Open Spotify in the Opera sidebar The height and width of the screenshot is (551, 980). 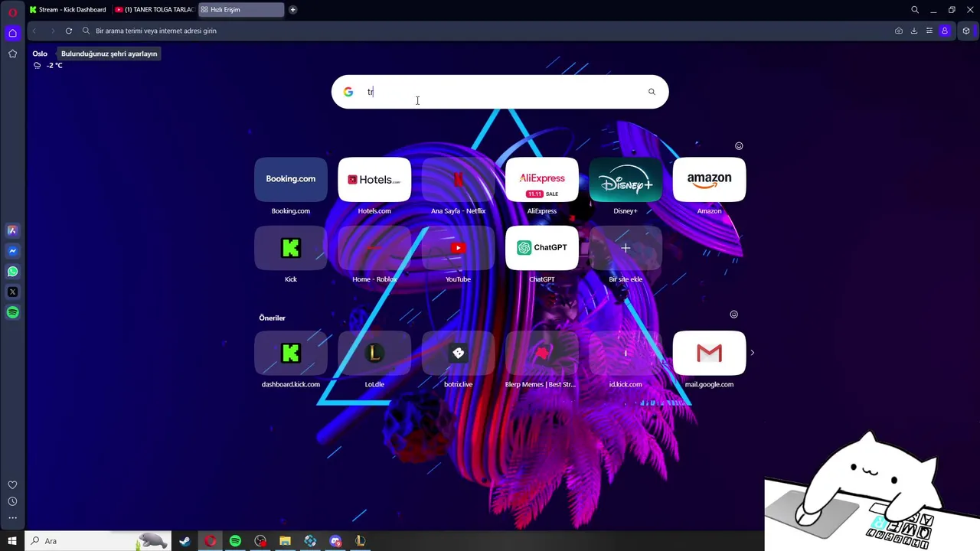tap(12, 312)
